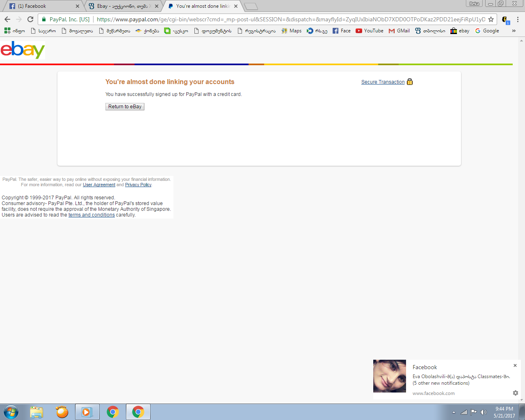The height and width of the screenshot is (420, 525).
Task: Click the eBay logo on the page
Action: (23, 50)
